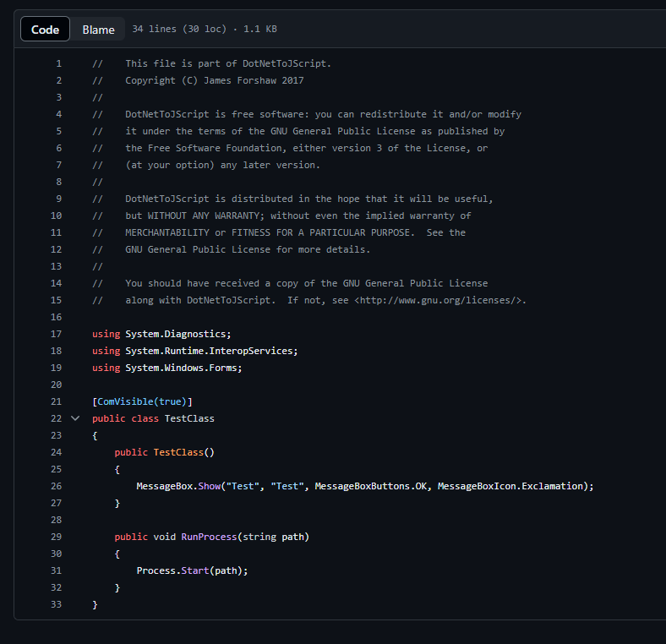Select line number 22 for TestClass declaration
Viewport: 666px width, 644px height.
coord(57,418)
